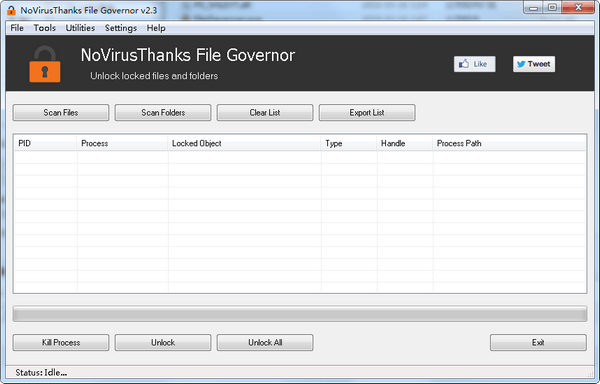The width and height of the screenshot is (600, 384).
Task: Sort by the PID column header
Action: [x=45, y=143]
